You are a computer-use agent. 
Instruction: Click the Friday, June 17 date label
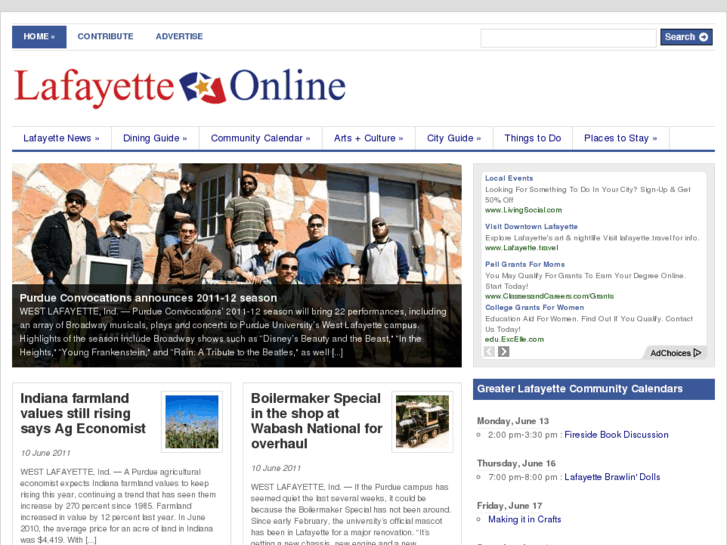click(510, 505)
